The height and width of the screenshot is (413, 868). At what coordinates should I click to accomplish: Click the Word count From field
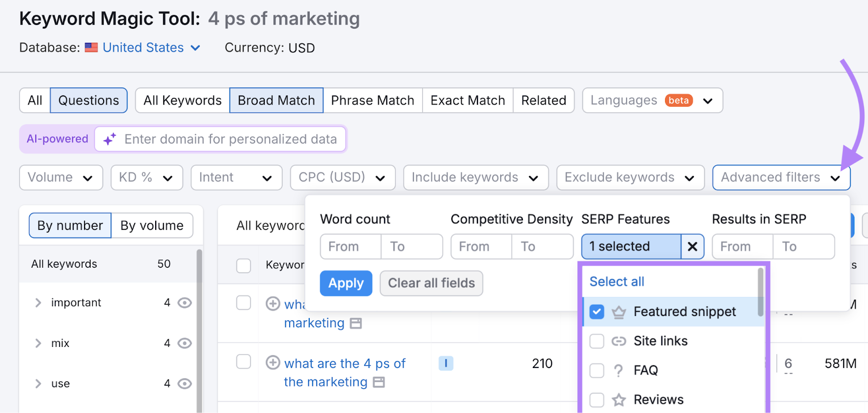coord(350,247)
